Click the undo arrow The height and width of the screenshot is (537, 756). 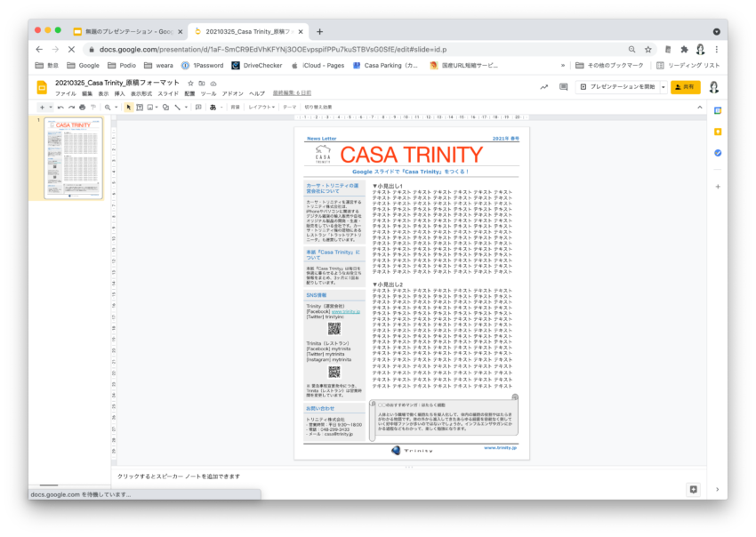click(x=60, y=107)
